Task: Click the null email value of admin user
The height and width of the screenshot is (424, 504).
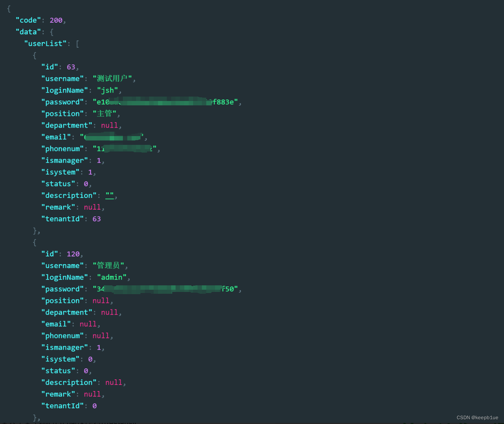Action: pos(88,324)
